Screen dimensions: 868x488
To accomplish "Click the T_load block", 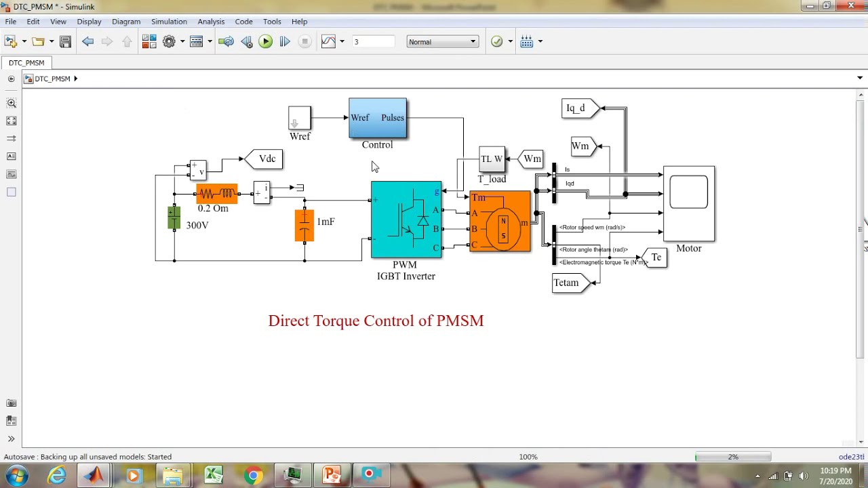I will [492, 159].
